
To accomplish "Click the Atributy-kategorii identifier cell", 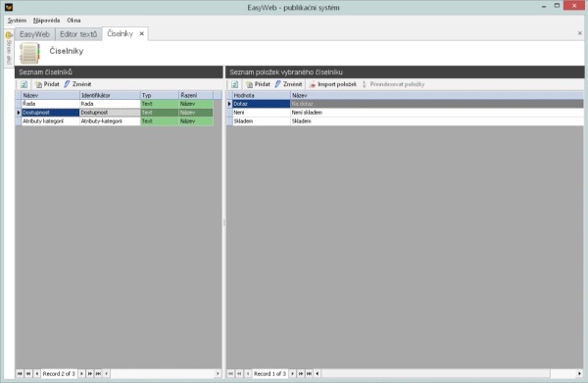I will [x=110, y=121].
